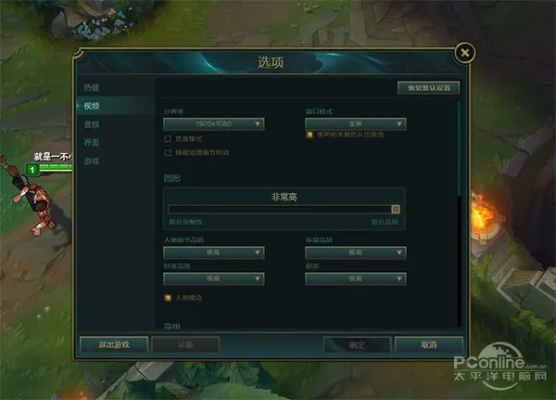The image size is (556, 400).
Task: Enable the 色盲模式 colorblind mode checkbox
Action: pyautogui.click(x=168, y=139)
